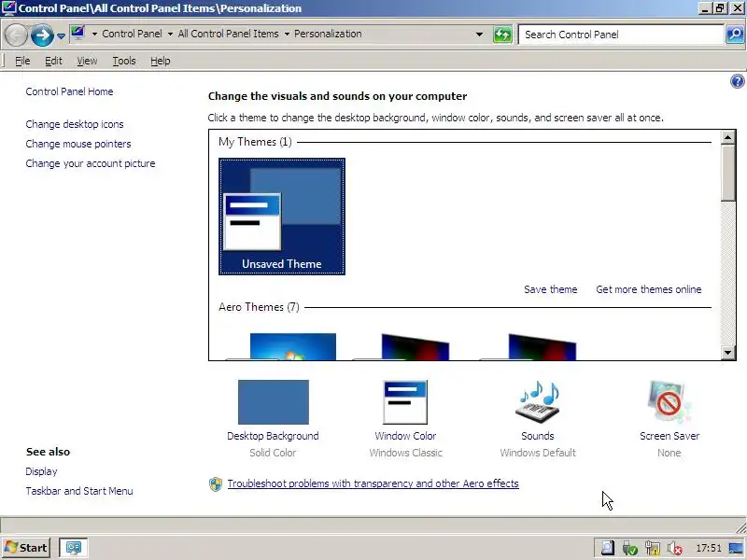Click the themes list scroll up arrow
The height and width of the screenshot is (560, 747).
pyautogui.click(x=728, y=137)
